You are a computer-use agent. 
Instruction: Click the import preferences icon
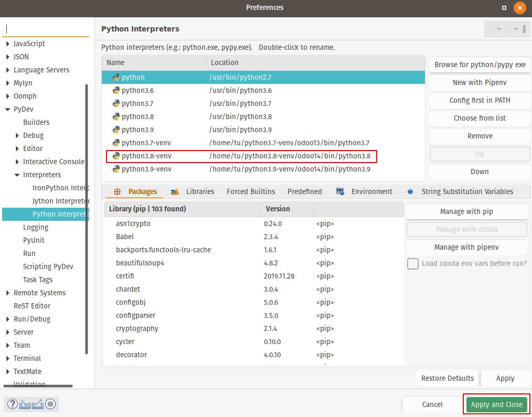[25, 404]
